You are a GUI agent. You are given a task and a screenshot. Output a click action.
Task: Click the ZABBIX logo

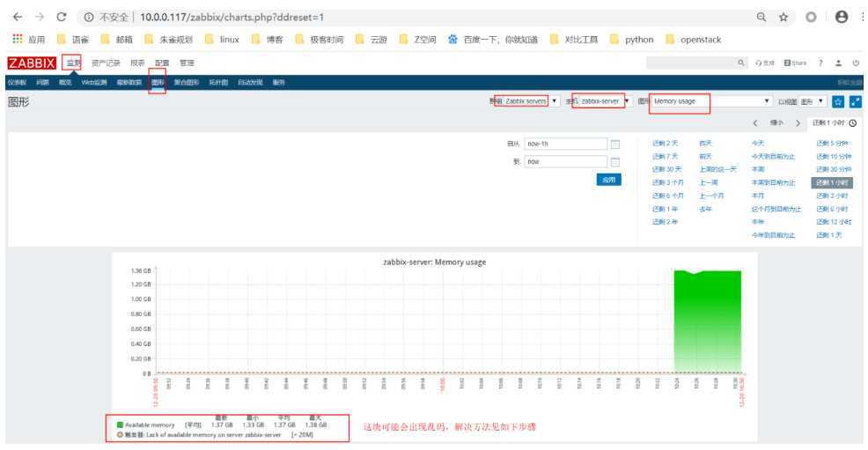tap(32, 63)
